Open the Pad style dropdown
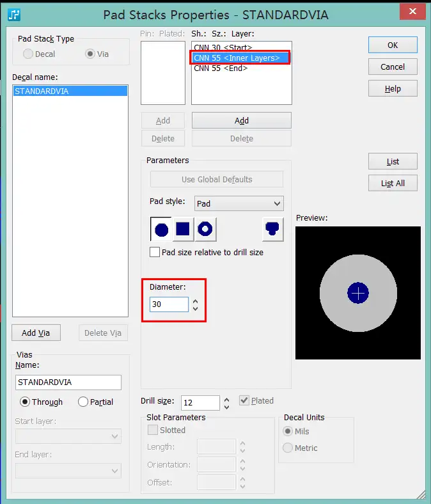The image size is (431, 504). pos(239,203)
